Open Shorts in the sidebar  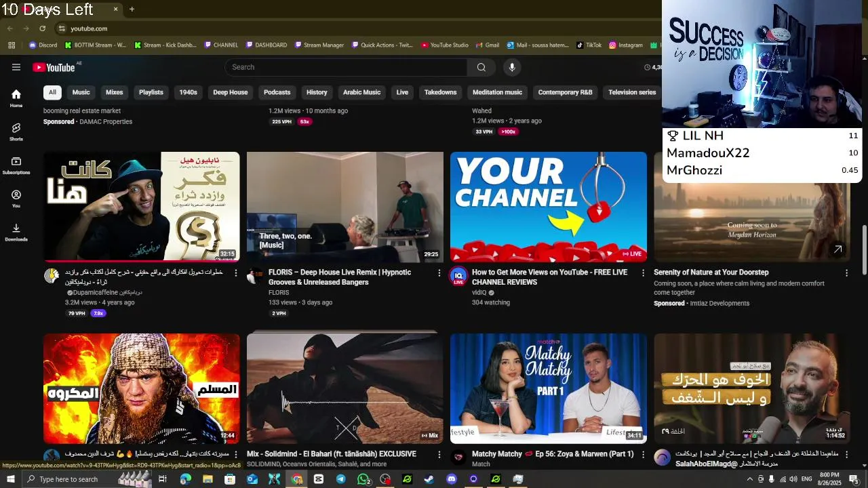tap(16, 131)
